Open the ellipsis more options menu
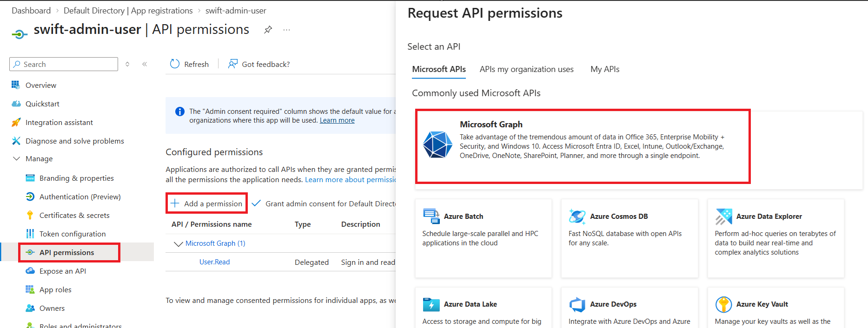868x328 pixels. click(286, 30)
